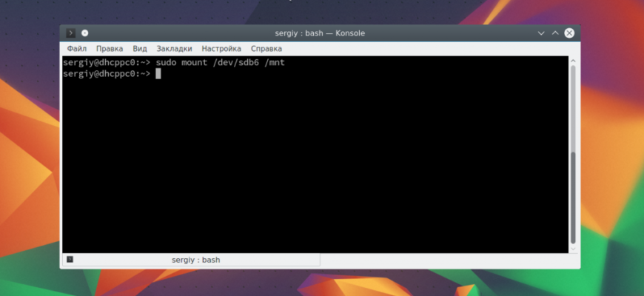Open the Закладки menu
Screen dimensions: 644x296
pos(174,48)
